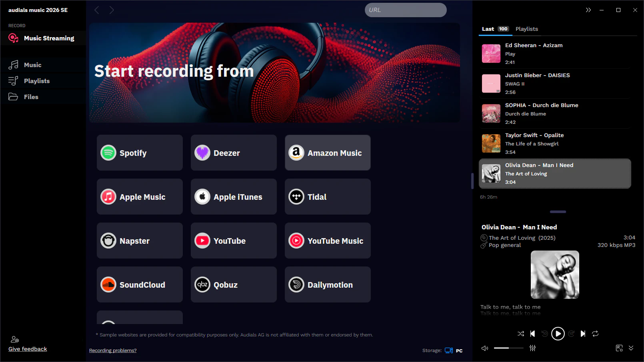Click Taylor Swift Opalite cover thumbnail

(x=491, y=143)
